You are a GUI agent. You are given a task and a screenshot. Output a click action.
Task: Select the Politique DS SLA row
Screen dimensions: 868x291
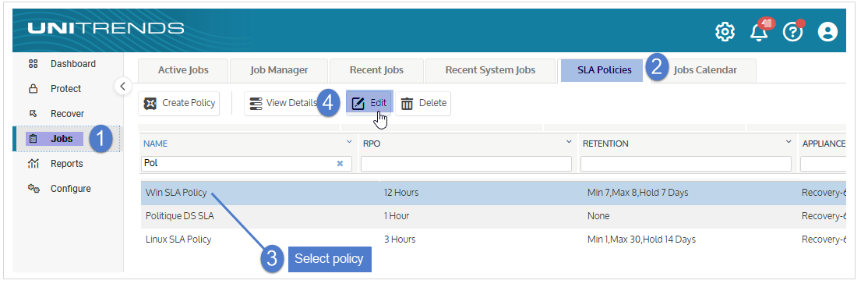[493, 216]
